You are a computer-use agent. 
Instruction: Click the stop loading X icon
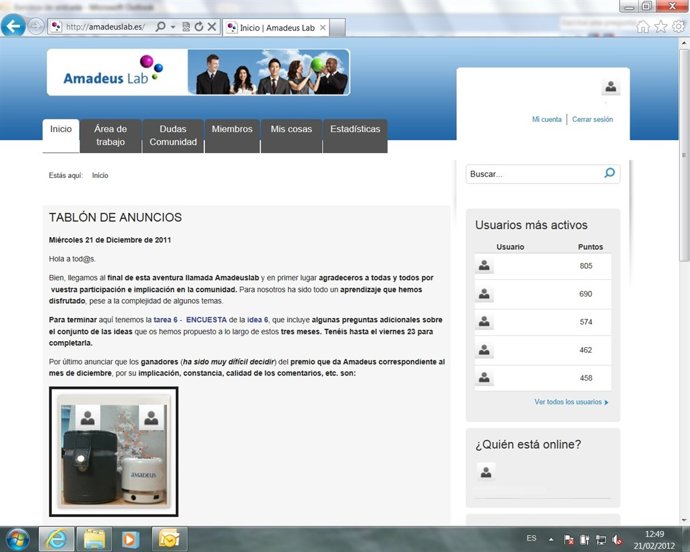(212, 27)
